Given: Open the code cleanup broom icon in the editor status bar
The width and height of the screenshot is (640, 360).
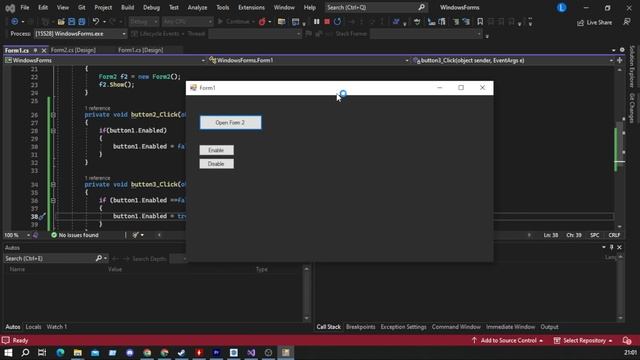Looking at the screenshot, I should point(136,235).
